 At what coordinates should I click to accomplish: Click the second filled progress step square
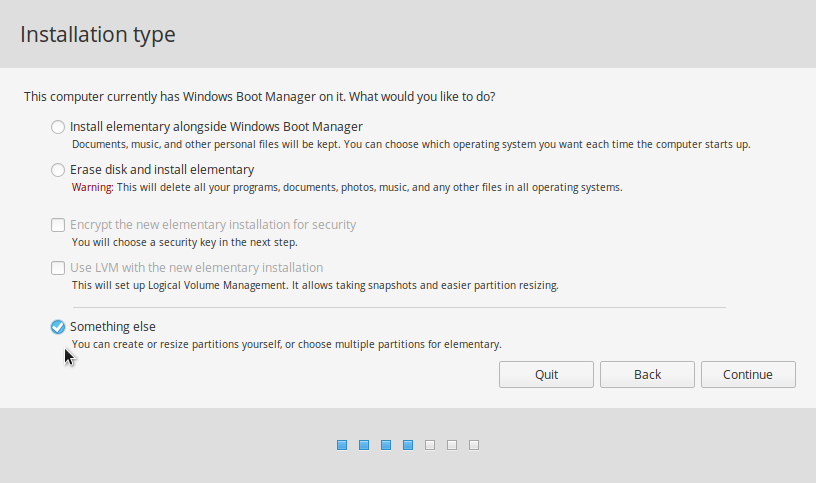pos(364,445)
